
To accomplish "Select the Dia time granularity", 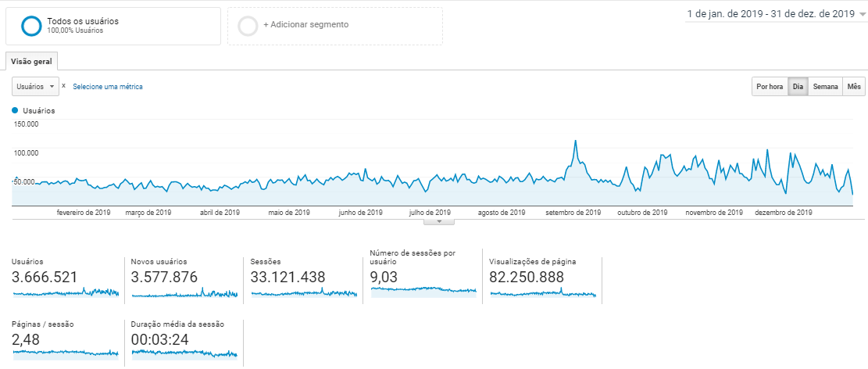I will tap(798, 87).
